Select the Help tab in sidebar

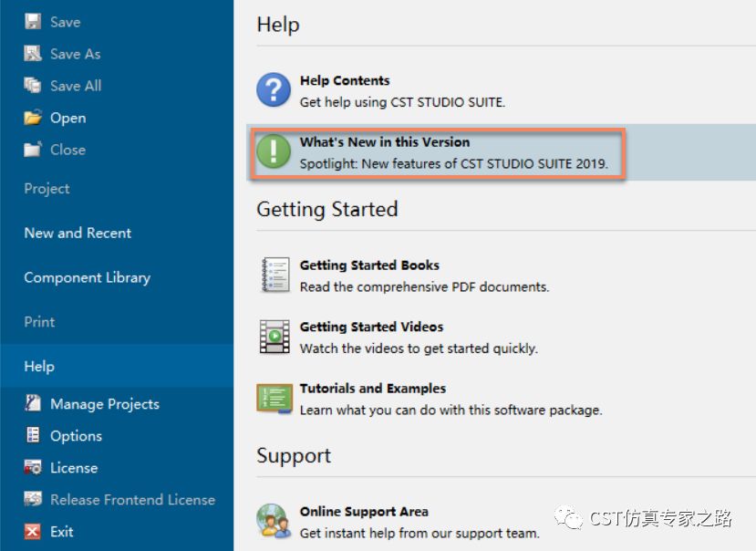coord(117,366)
